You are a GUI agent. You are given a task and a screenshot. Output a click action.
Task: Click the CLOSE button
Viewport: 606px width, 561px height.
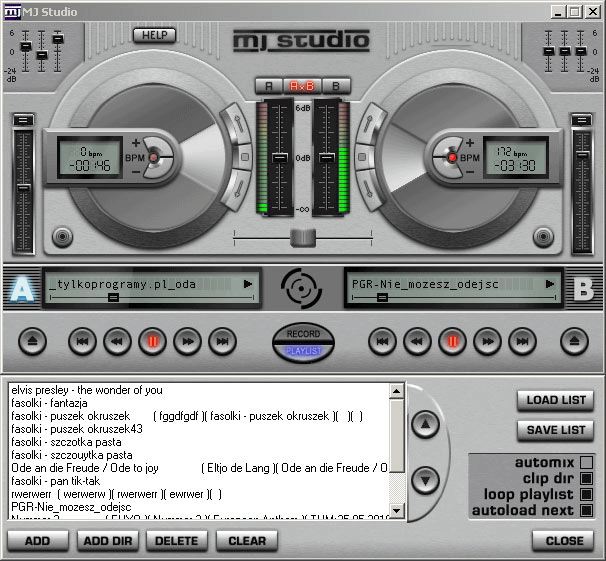click(563, 541)
